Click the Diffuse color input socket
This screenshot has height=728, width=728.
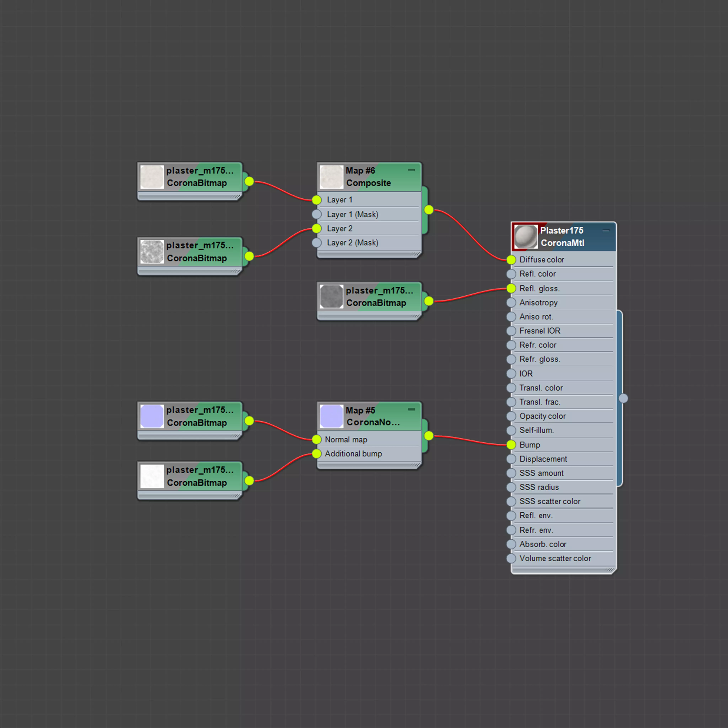511,260
